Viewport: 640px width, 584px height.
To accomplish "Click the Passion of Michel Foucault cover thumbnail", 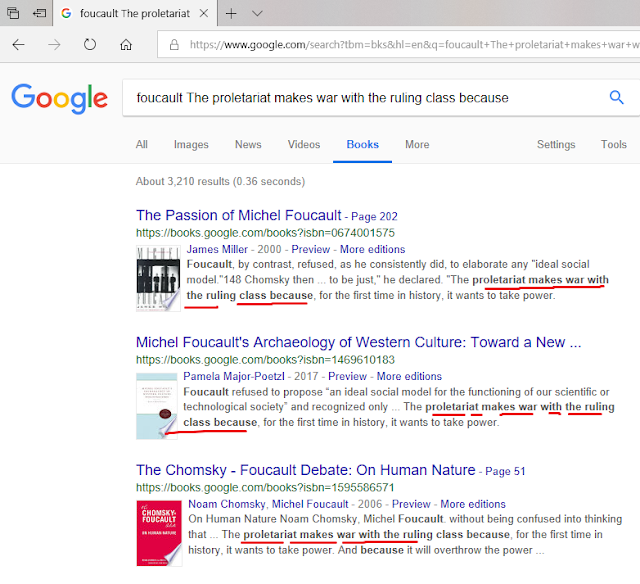I will pos(158,278).
